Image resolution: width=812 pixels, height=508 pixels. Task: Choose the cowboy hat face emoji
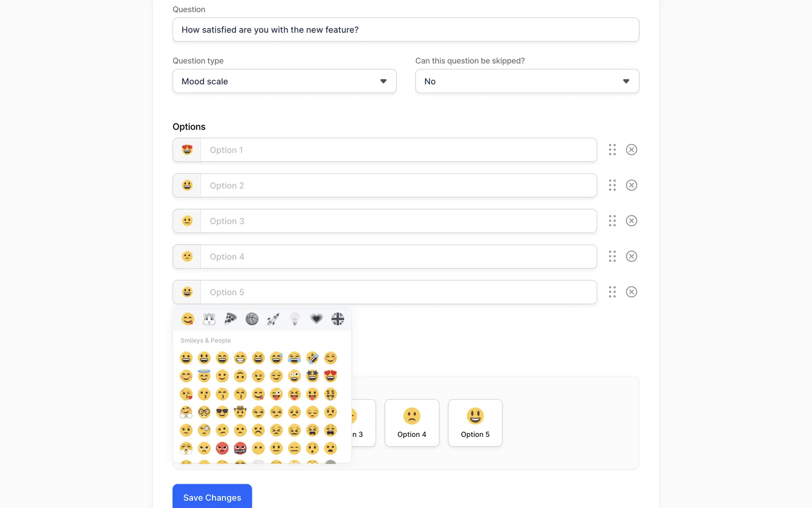(x=240, y=412)
